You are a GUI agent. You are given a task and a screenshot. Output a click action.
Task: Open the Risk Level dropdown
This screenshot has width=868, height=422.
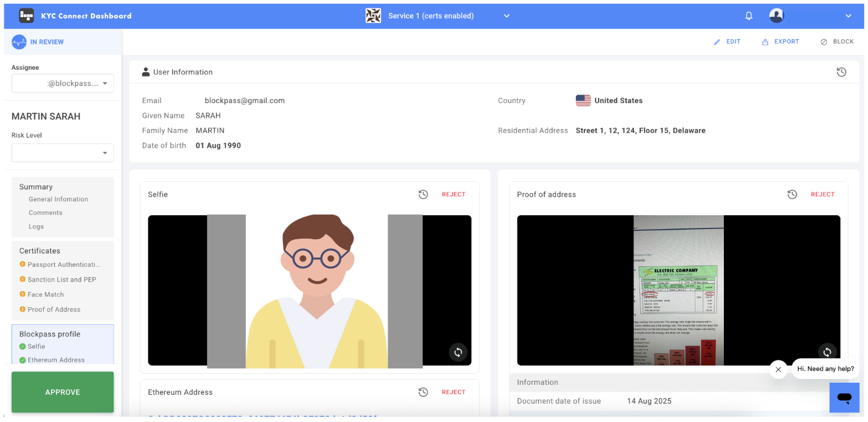tap(105, 153)
